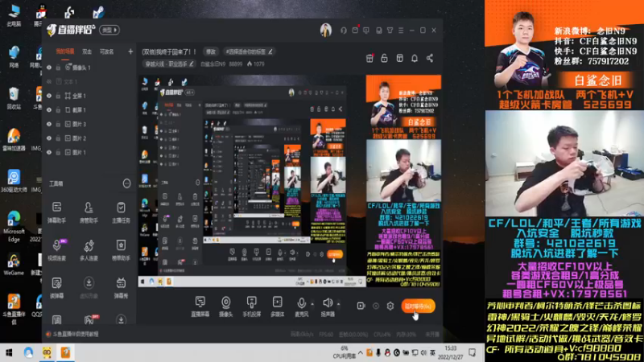
Task: Toggle the lock on 摄像头 1
Action: click(58, 68)
